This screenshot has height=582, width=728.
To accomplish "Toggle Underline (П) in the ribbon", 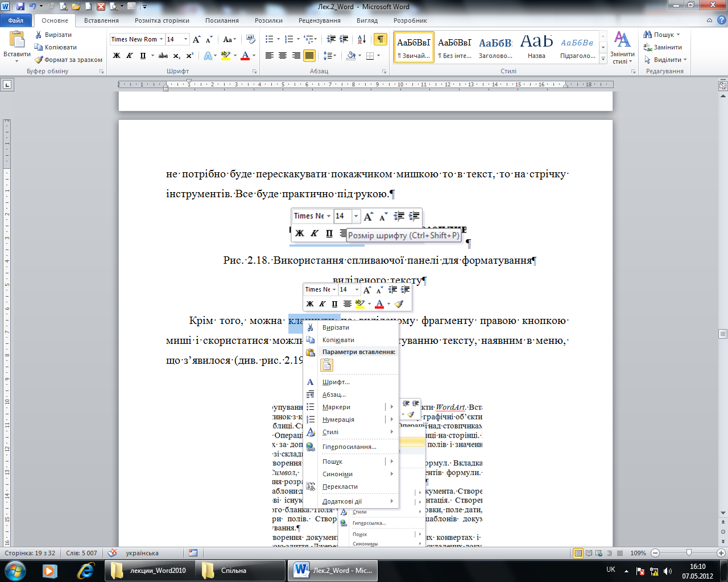I will click(143, 56).
